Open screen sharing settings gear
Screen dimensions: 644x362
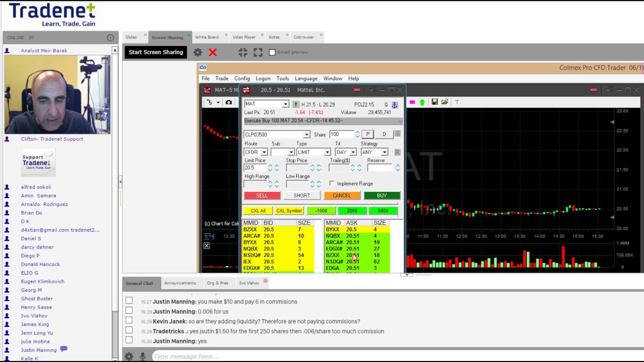198,52
